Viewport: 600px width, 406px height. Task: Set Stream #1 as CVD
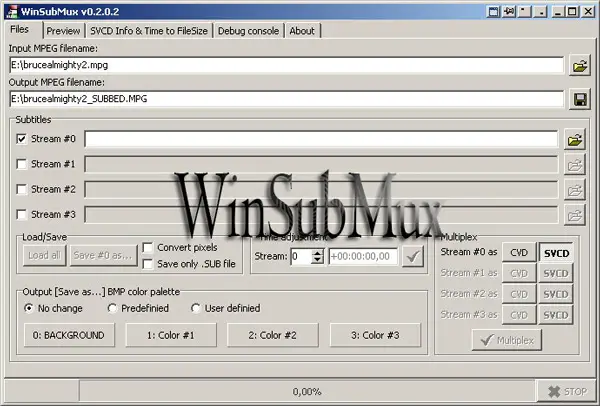(x=519, y=274)
